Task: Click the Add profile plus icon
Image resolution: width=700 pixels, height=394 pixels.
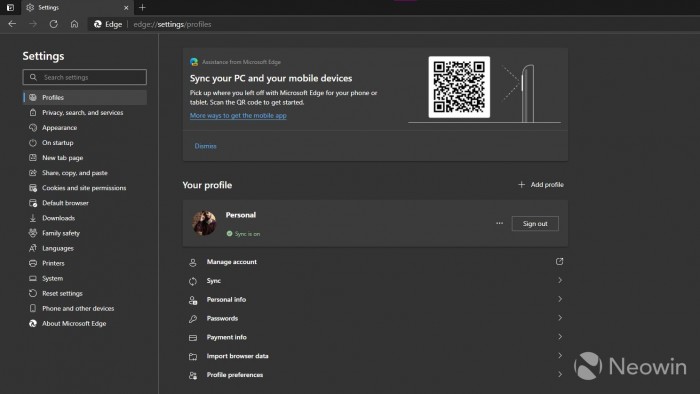Action: pyautogui.click(x=521, y=184)
